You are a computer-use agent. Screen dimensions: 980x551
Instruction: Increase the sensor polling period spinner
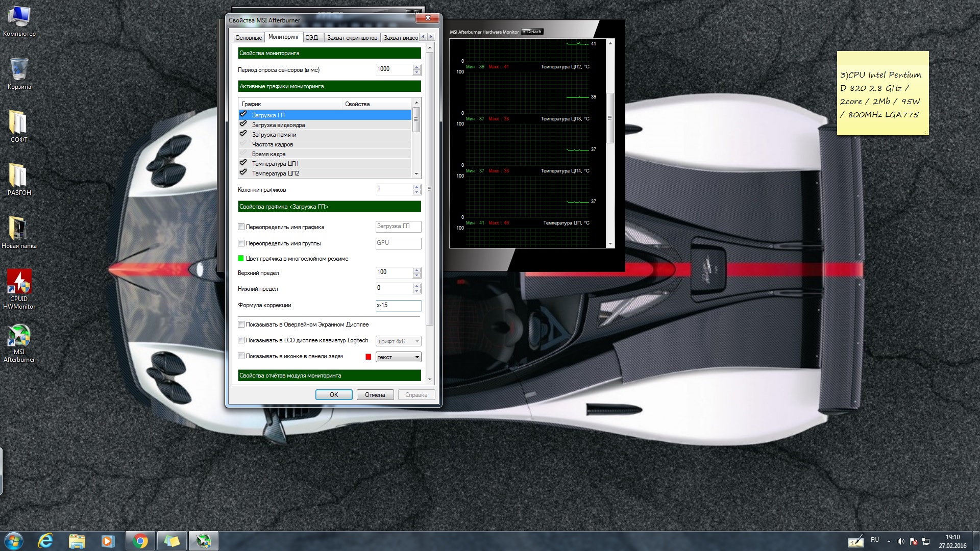417,67
